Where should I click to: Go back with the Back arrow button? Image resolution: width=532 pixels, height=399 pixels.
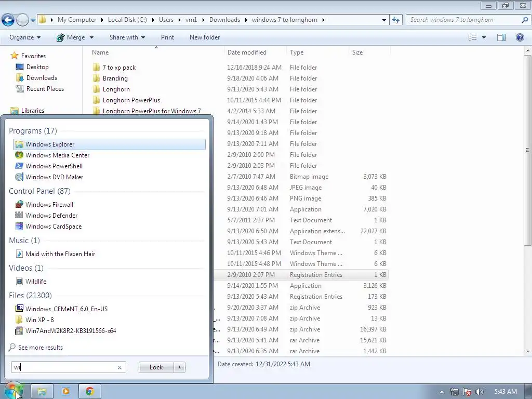[8, 20]
